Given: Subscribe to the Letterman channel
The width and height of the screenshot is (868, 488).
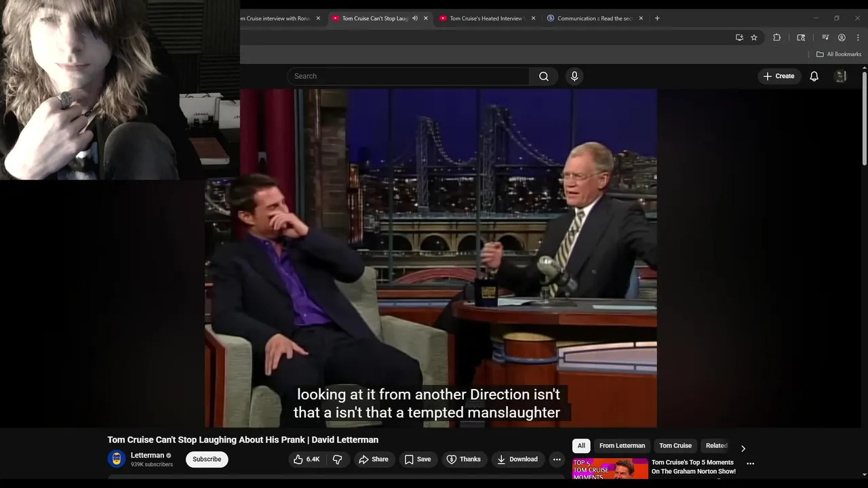Looking at the screenshot, I should pyautogui.click(x=207, y=460).
